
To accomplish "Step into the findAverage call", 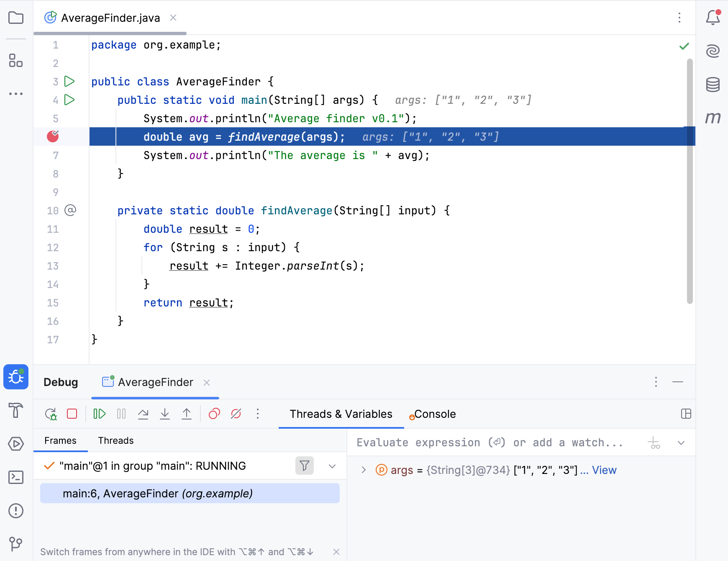I will tap(165, 414).
